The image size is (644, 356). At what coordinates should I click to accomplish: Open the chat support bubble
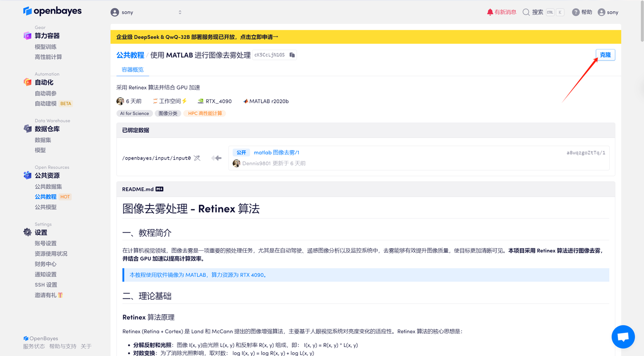(623, 337)
